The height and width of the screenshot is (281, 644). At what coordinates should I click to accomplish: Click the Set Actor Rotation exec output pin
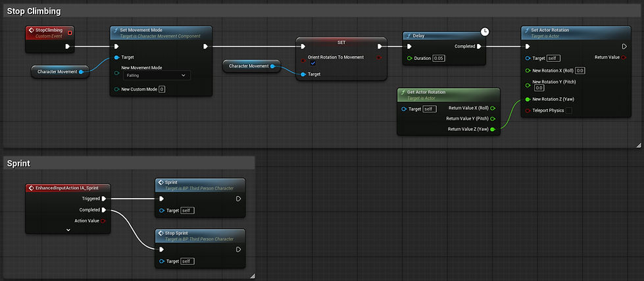click(x=624, y=47)
